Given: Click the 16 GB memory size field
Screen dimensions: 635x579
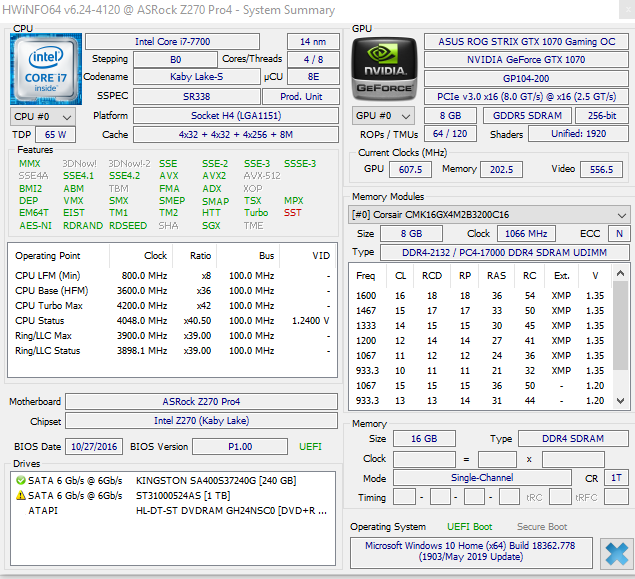Looking at the screenshot, I should point(424,439).
